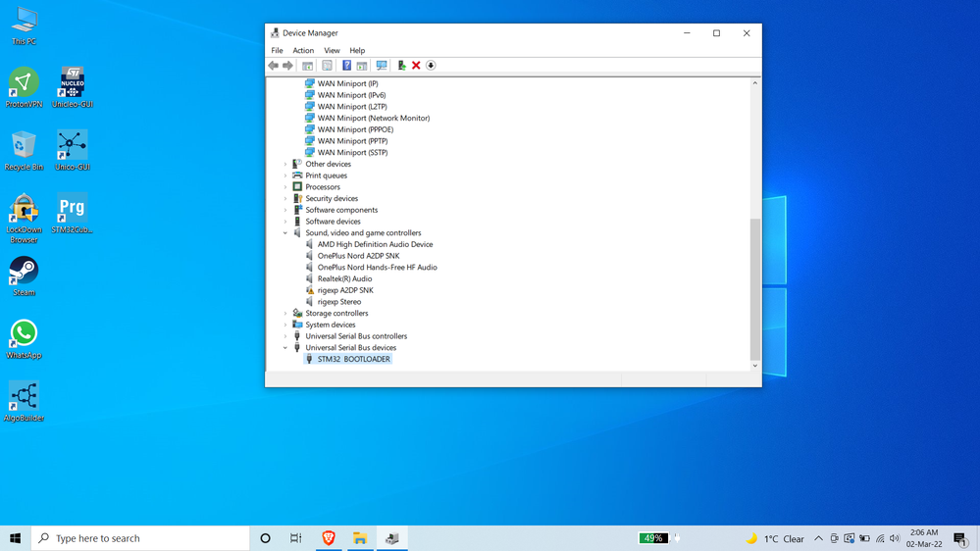
Task: Select WAN Miniport (L2TP) adapter
Action: click(x=352, y=107)
